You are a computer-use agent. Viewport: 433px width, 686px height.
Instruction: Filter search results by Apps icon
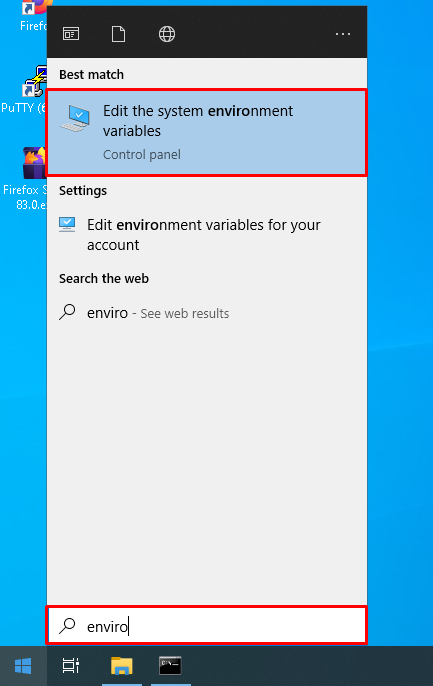pyautogui.click(x=71, y=34)
